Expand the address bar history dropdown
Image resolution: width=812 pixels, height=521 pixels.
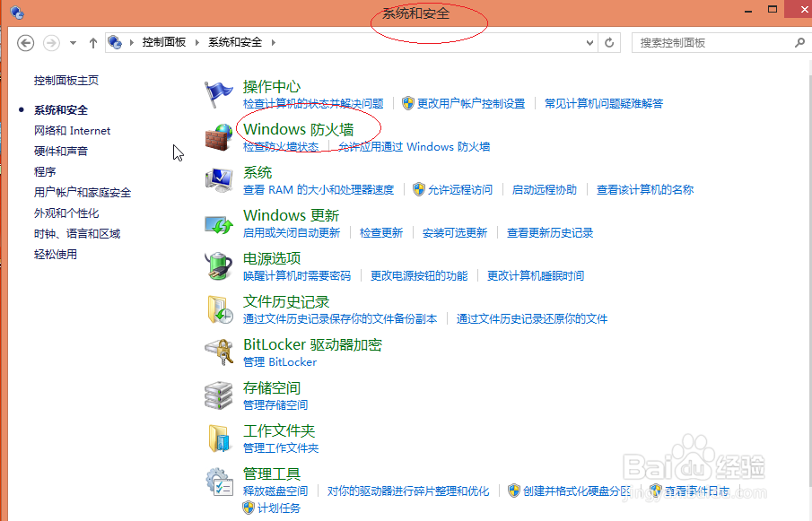pyautogui.click(x=589, y=42)
